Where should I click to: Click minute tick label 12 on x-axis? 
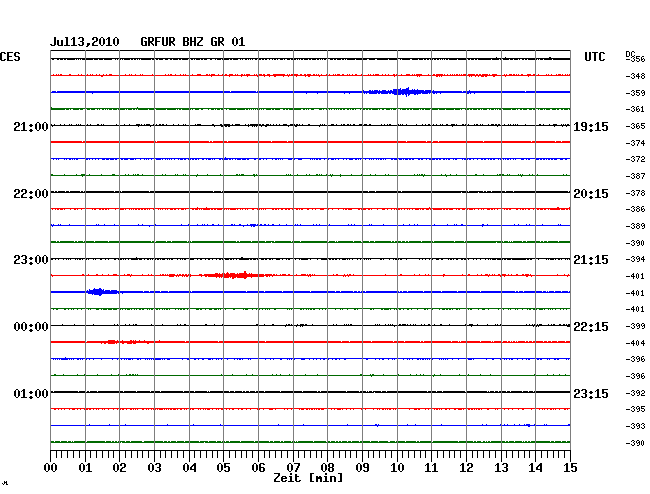466,468
